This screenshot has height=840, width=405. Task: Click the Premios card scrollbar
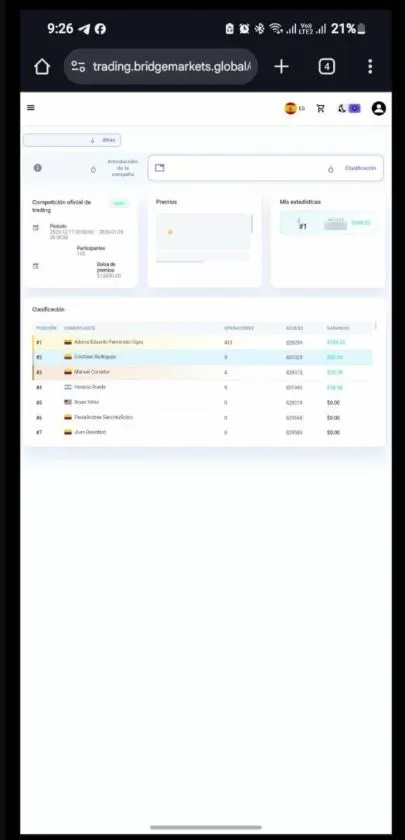[x=252, y=224]
